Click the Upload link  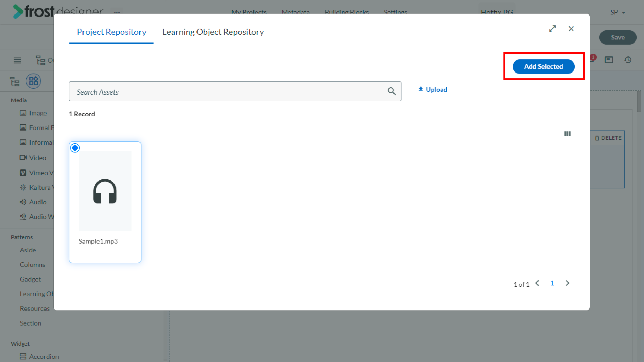click(433, 90)
